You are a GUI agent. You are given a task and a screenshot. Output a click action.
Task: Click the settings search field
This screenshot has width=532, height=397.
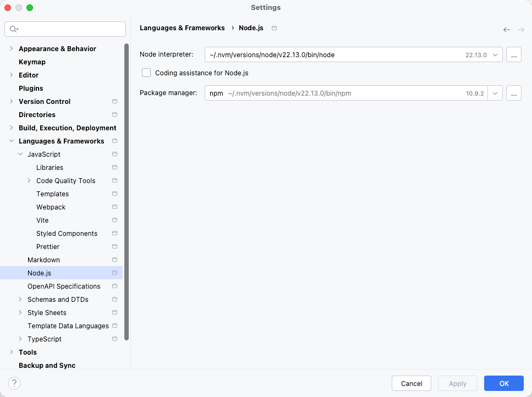72,29
